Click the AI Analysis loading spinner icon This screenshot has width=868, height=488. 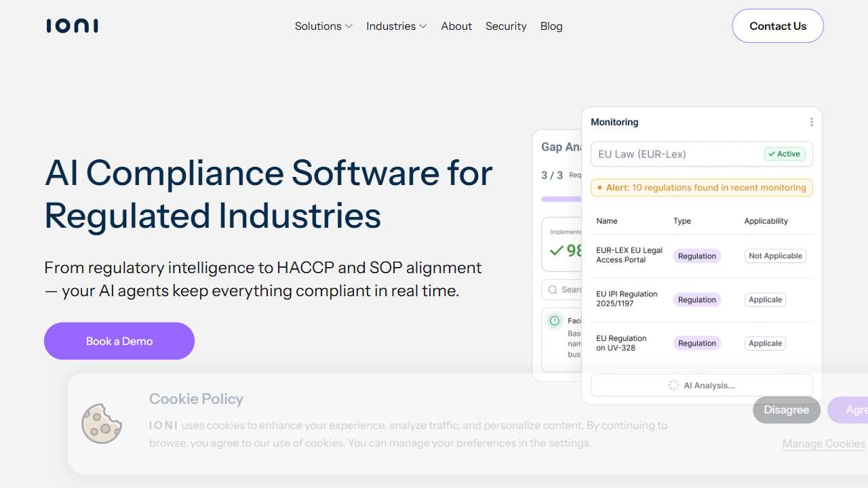(x=673, y=385)
